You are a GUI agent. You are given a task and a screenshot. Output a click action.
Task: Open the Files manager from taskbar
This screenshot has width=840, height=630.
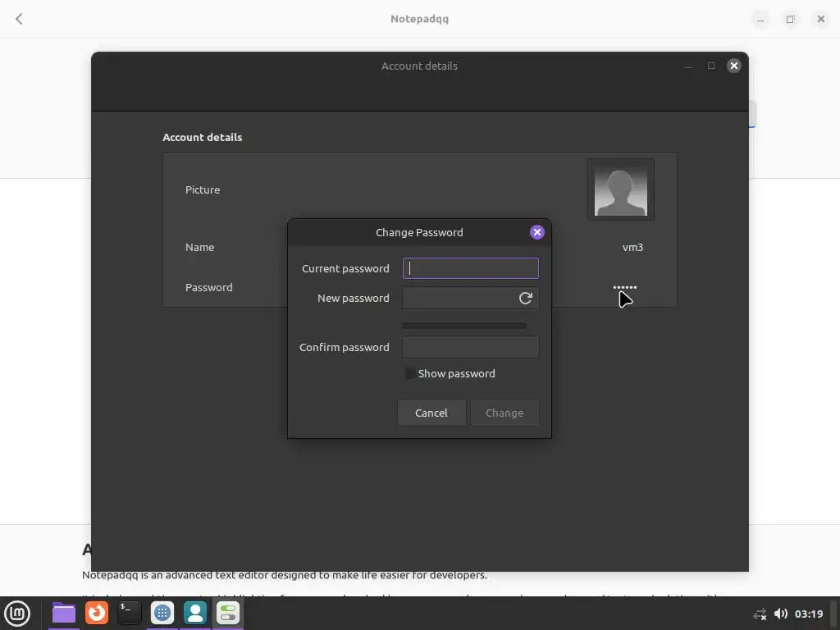point(64,613)
